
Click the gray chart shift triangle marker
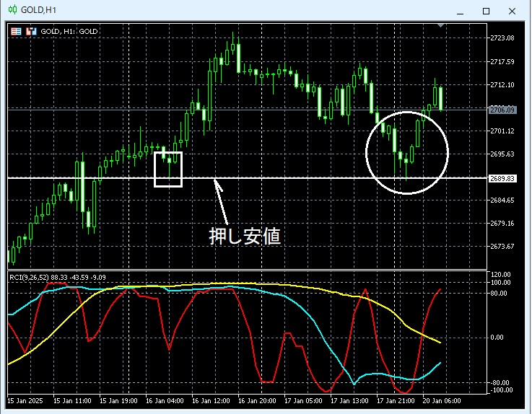pos(441,25)
